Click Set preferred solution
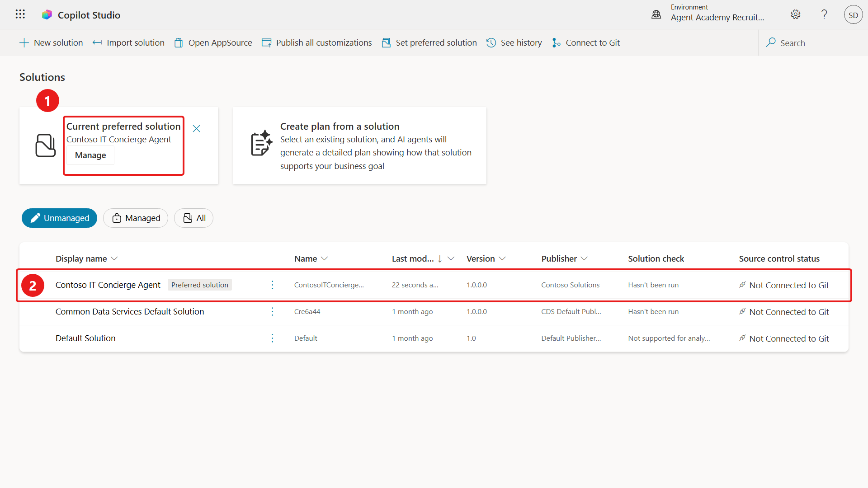 [429, 42]
